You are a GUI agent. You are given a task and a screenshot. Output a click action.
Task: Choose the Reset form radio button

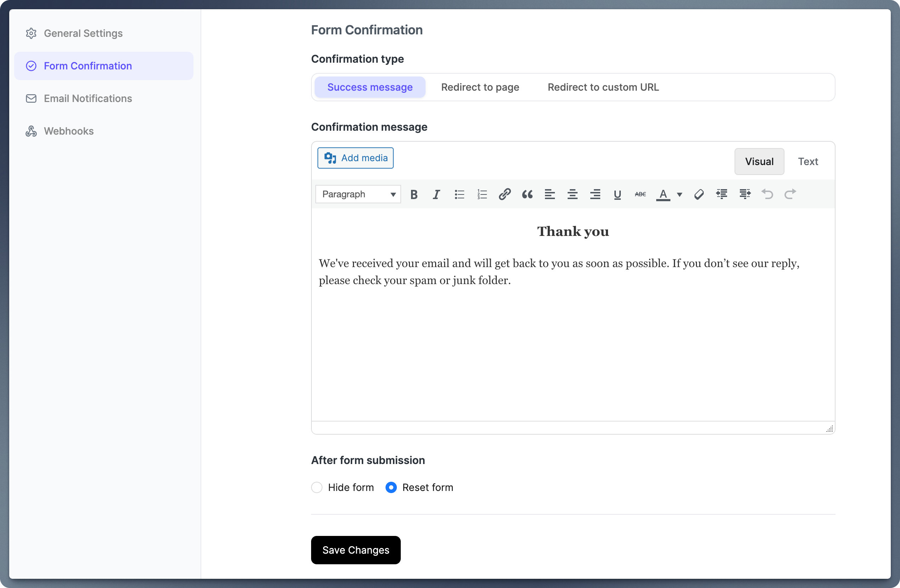click(391, 487)
